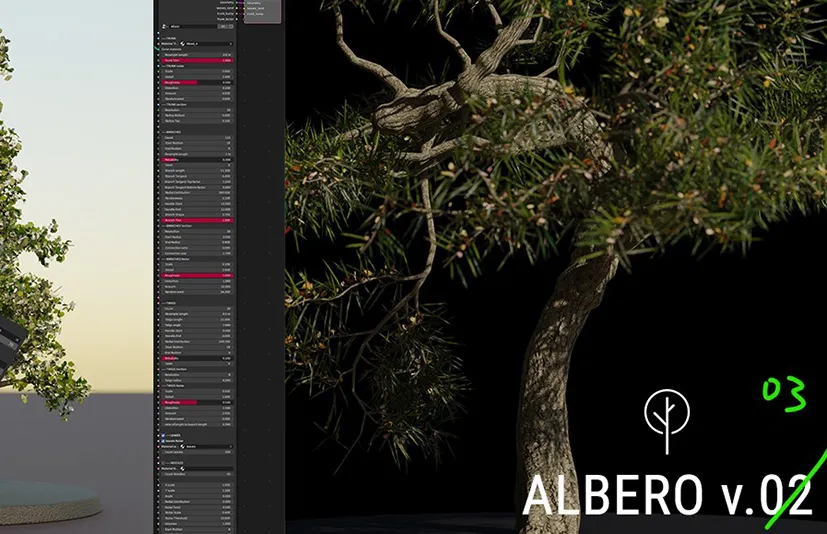Open the trunk material dropdown showing Wood
Viewport: 827px width, 534px height.
[206, 44]
